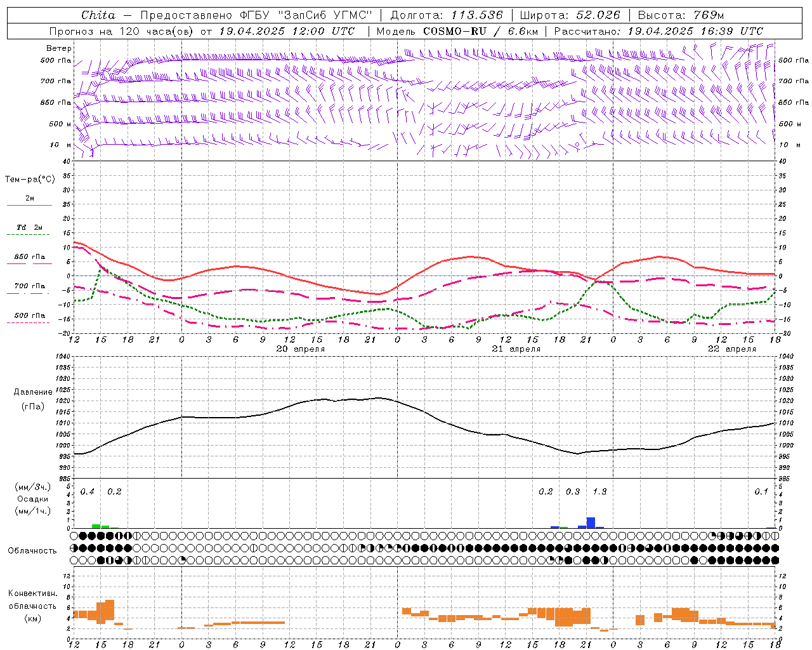Screen dimensions: 812x650
Task: Click the "Тем-ра(°C)" temperature panel label
Action: 30,180
